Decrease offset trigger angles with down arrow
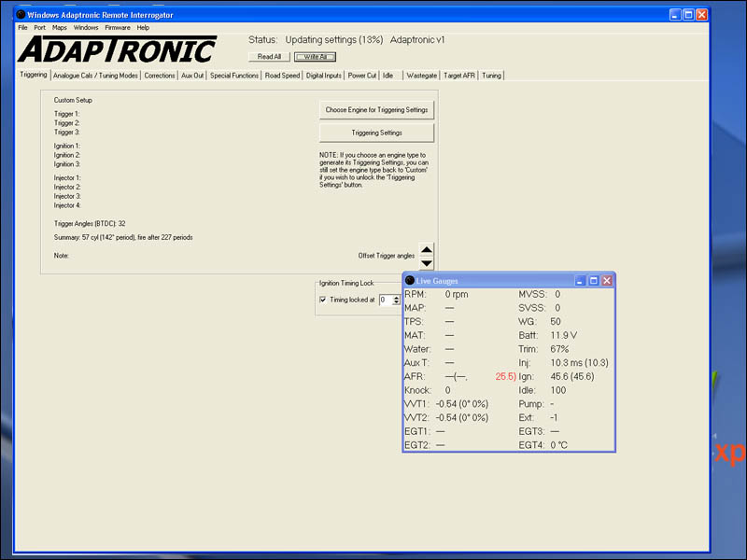747x560 pixels. pyautogui.click(x=427, y=263)
